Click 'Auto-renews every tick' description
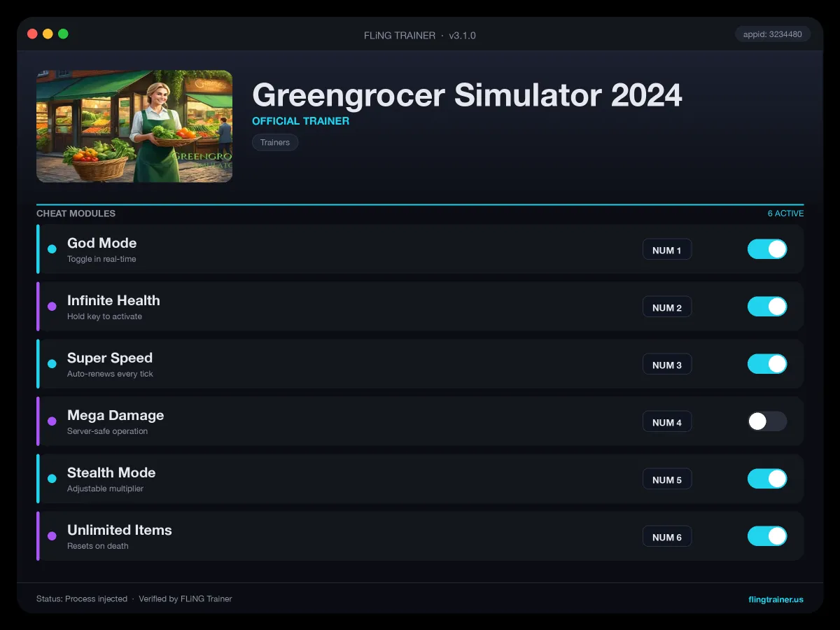The width and height of the screenshot is (840, 630). pyautogui.click(x=110, y=374)
